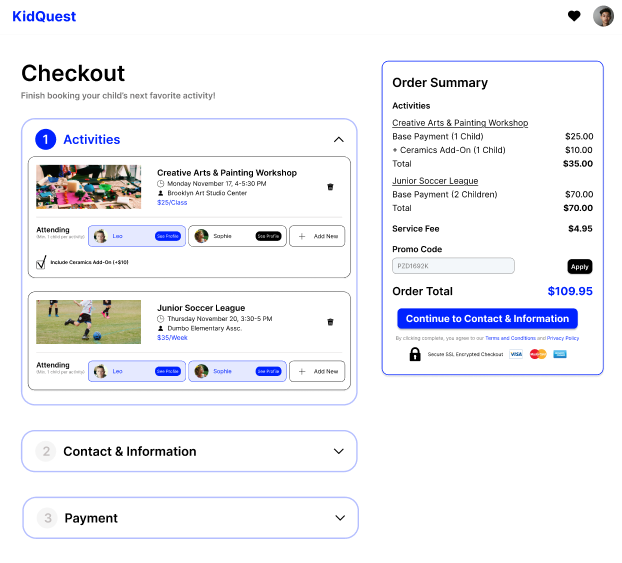The image size is (622, 563).
Task: Click the step 2 number badge
Action: (x=46, y=451)
